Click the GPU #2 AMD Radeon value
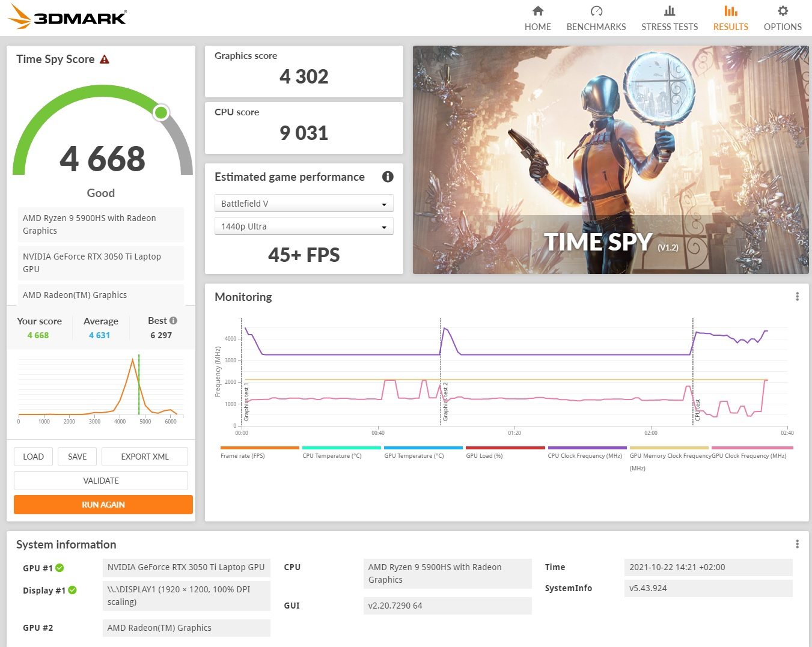 click(x=186, y=628)
